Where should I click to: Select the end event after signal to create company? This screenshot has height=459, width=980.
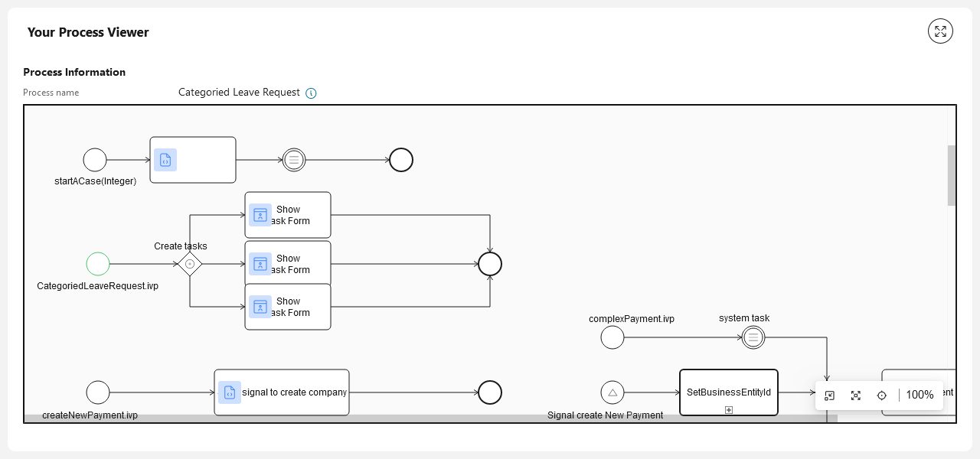pyautogui.click(x=490, y=392)
